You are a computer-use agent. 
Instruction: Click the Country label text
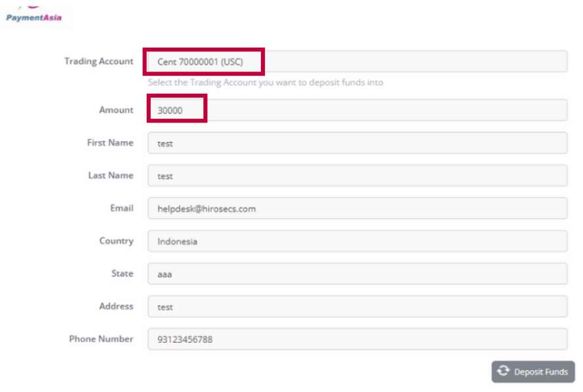click(116, 241)
